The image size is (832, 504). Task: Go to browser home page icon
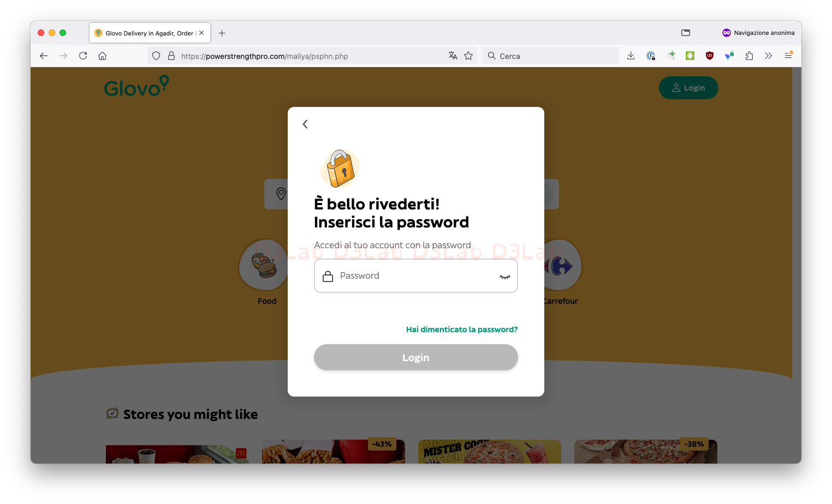[x=102, y=56]
